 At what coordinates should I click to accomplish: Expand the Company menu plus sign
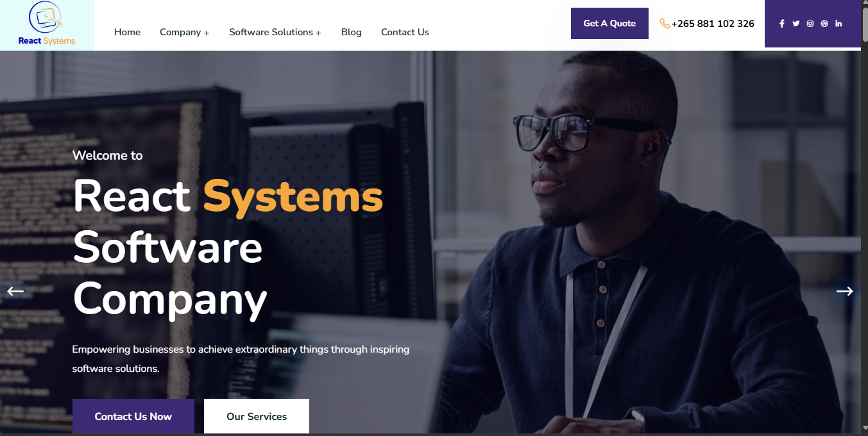[x=206, y=33]
